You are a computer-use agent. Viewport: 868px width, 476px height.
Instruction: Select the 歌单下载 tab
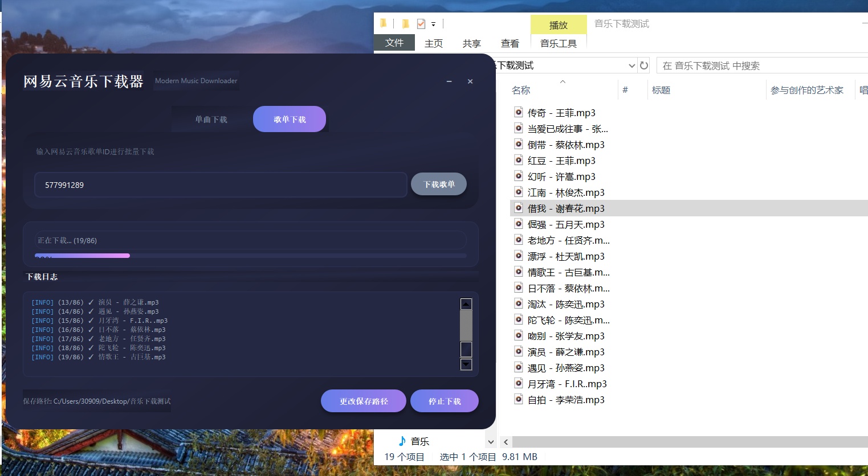pyautogui.click(x=290, y=119)
